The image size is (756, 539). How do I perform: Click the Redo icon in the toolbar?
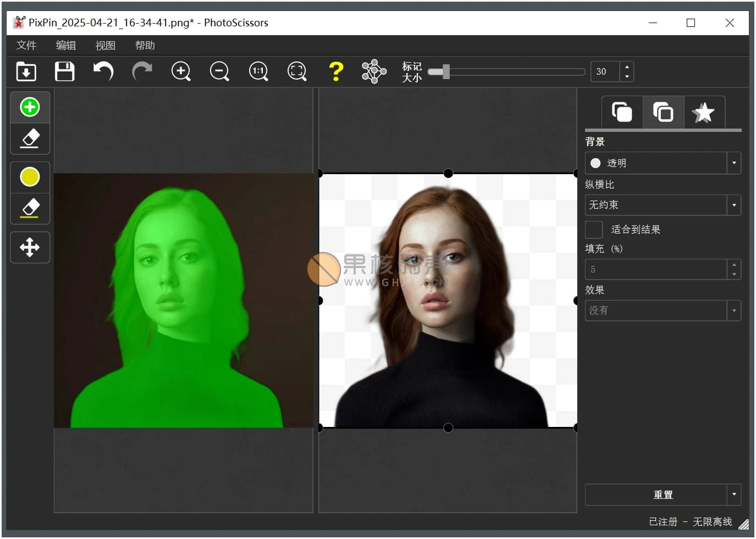(x=142, y=71)
